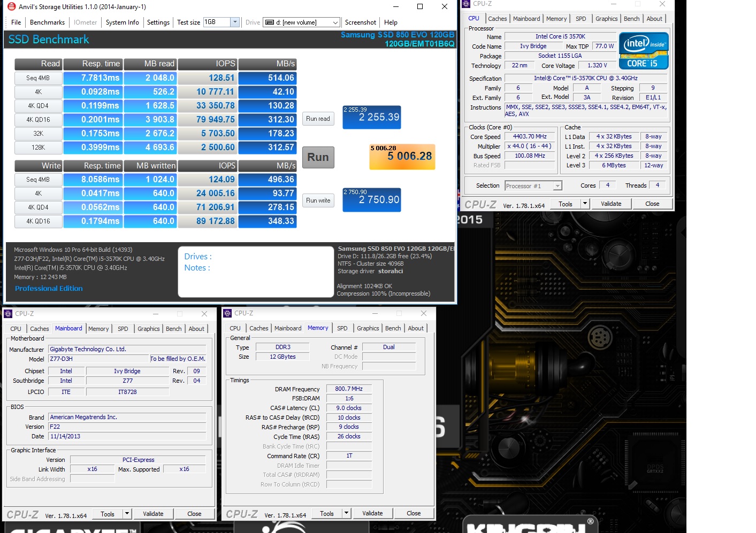The width and height of the screenshot is (756, 533).
Task: Click Tools button in CPU window
Action: 565,204
